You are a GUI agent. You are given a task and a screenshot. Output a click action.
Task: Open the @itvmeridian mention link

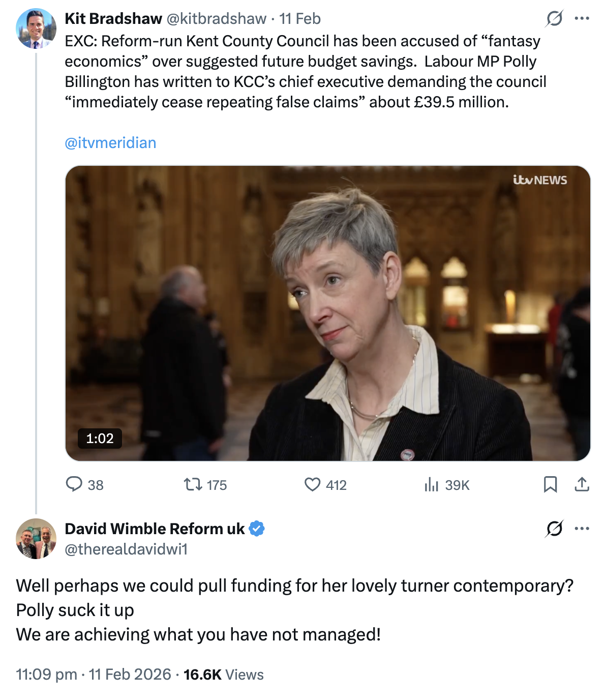[110, 143]
